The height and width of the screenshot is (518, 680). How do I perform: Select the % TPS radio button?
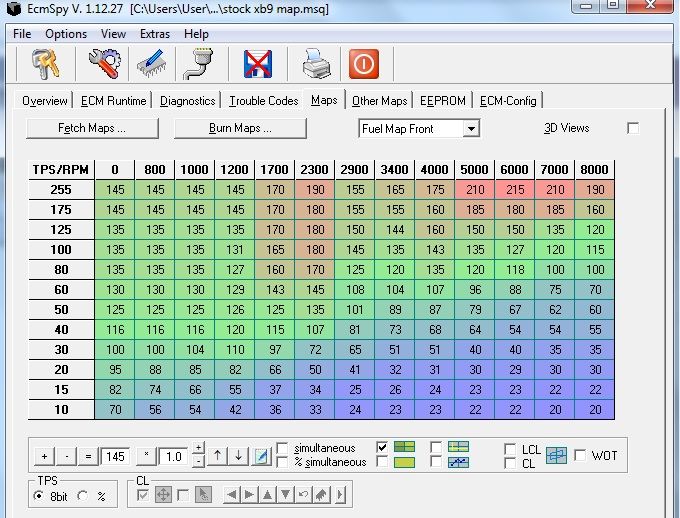83,496
